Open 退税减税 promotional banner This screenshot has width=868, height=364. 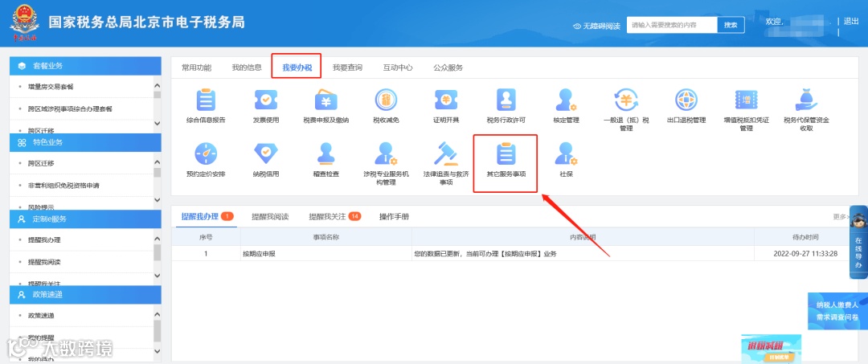[x=771, y=349]
